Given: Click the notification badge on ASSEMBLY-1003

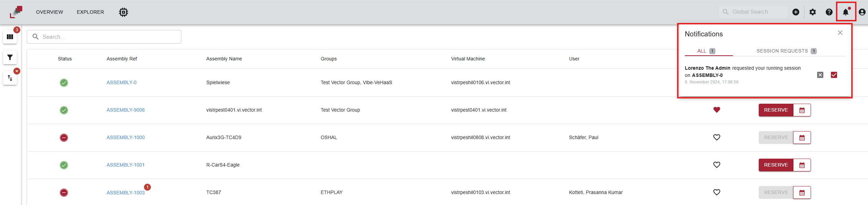Looking at the screenshot, I should [x=147, y=187].
